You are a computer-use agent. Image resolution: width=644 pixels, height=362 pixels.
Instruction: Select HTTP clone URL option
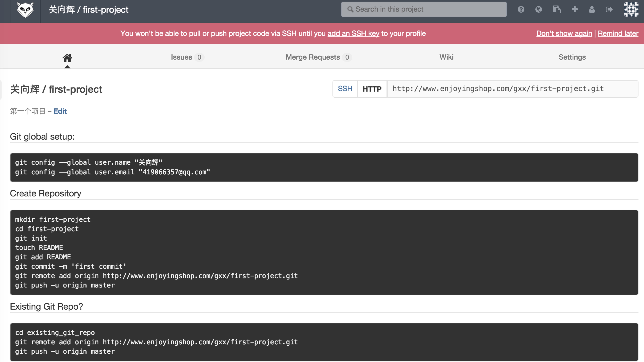[x=372, y=89]
